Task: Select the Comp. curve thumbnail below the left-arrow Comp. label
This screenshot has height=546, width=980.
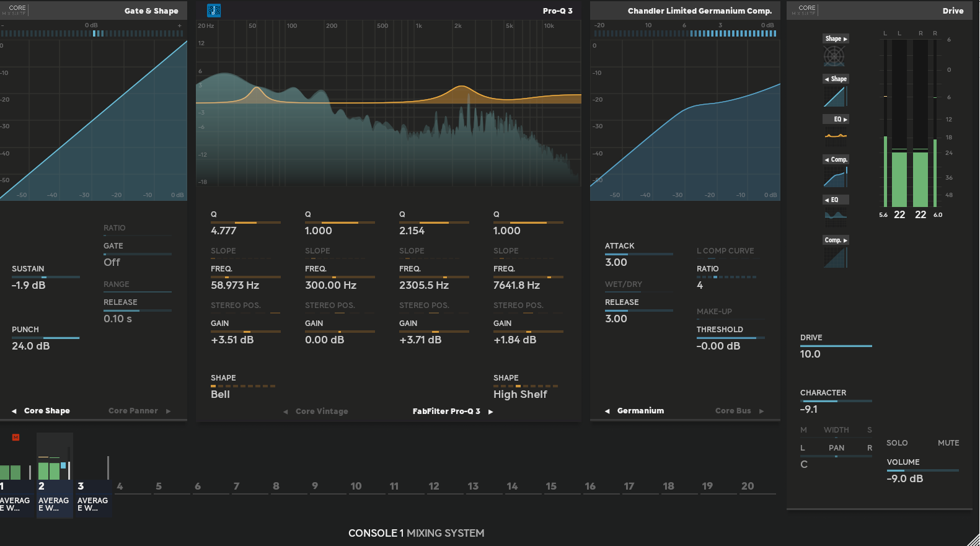Action: click(x=836, y=177)
